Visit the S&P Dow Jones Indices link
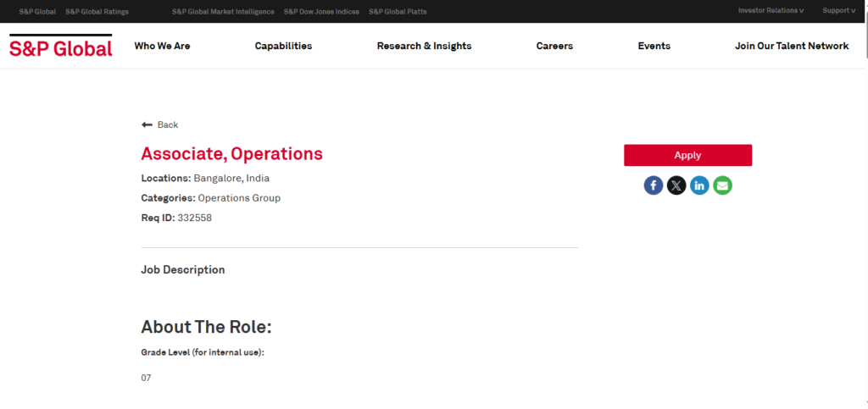 (321, 12)
